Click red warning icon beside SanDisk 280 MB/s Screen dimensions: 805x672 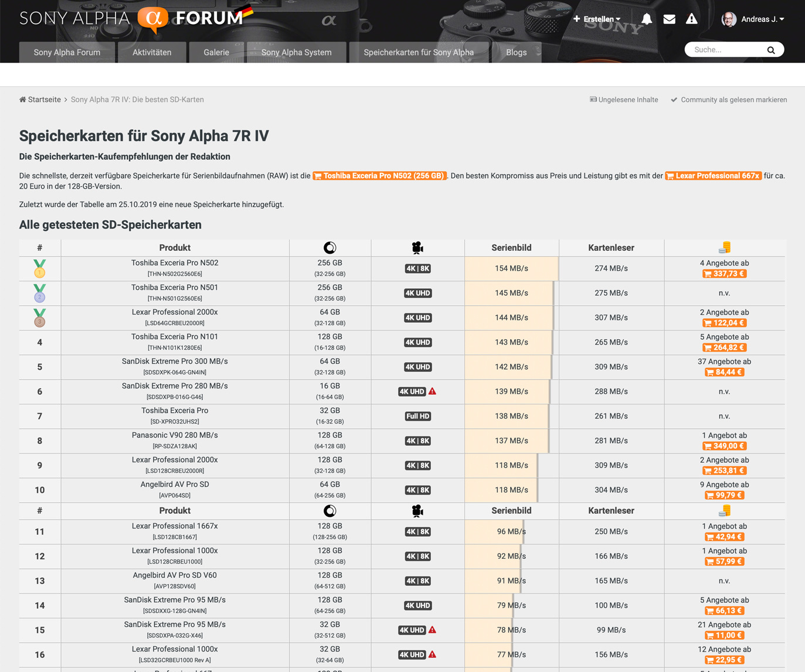point(433,391)
